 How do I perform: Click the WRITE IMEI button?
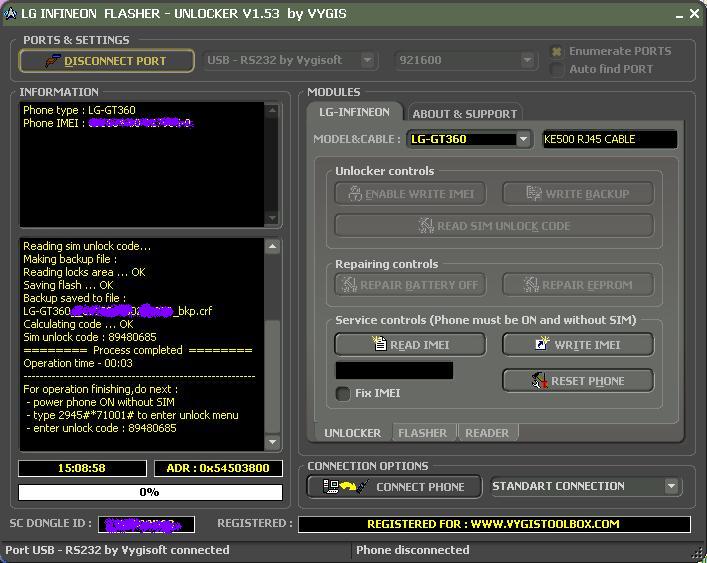pyautogui.click(x=578, y=344)
